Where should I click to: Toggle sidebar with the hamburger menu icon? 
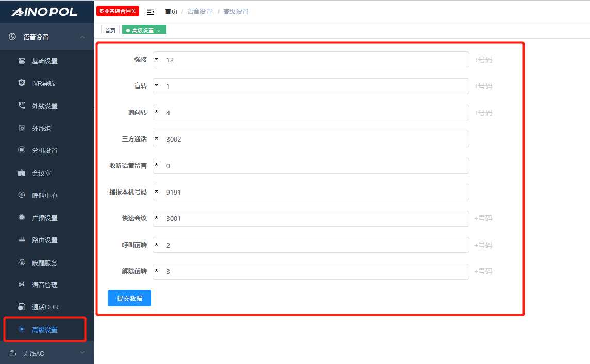click(x=150, y=11)
